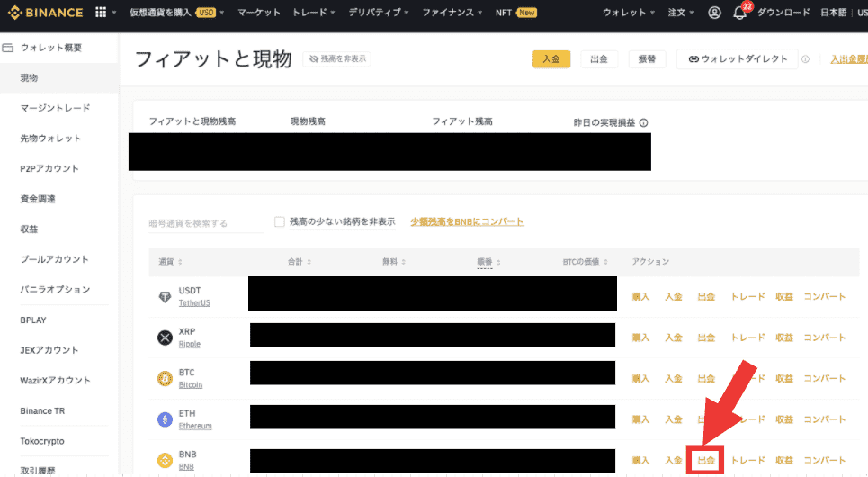
Task: Open NFT New menu item
Action: point(515,13)
